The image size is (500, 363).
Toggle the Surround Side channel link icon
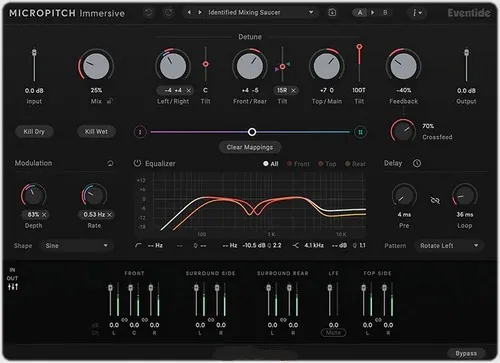pos(211,320)
